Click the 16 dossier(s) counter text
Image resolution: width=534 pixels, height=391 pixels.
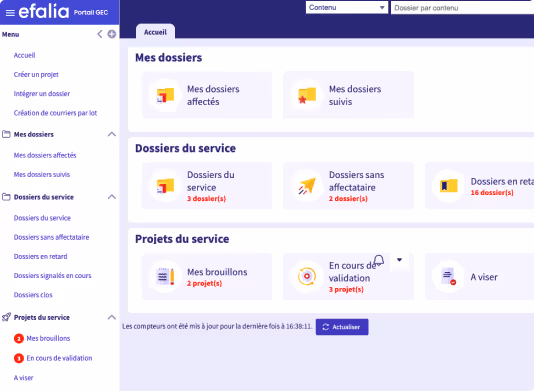point(492,193)
